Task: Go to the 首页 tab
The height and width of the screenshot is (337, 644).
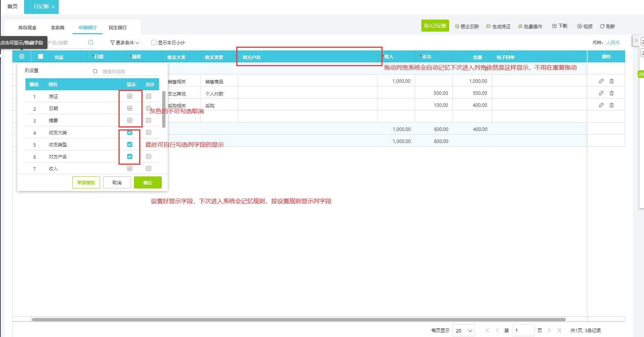Action: pyautogui.click(x=12, y=6)
